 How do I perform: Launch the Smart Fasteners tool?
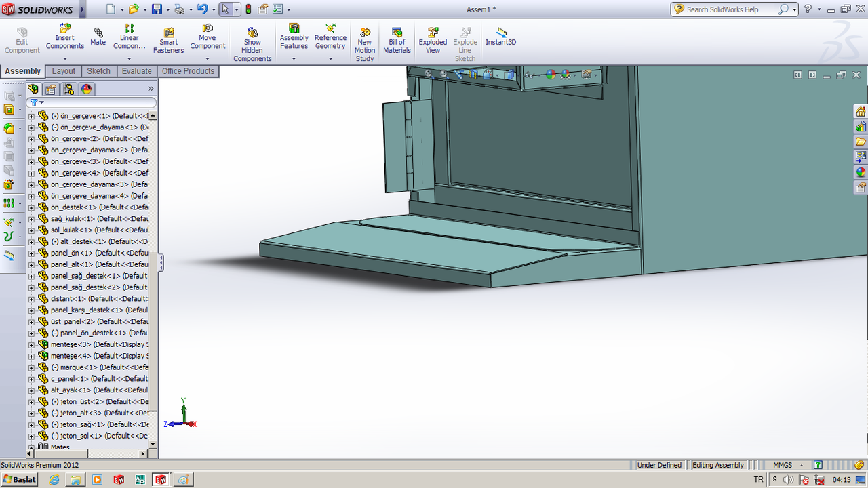coord(168,41)
